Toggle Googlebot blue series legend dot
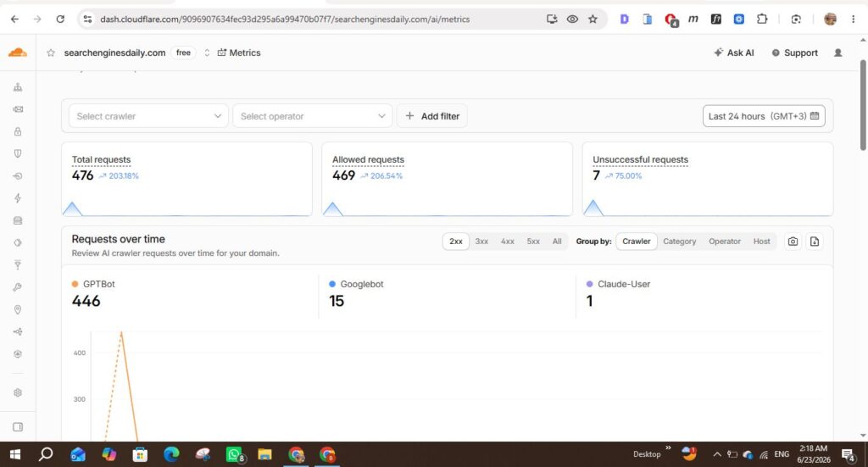This screenshot has height=467, width=868. (332, 284)
